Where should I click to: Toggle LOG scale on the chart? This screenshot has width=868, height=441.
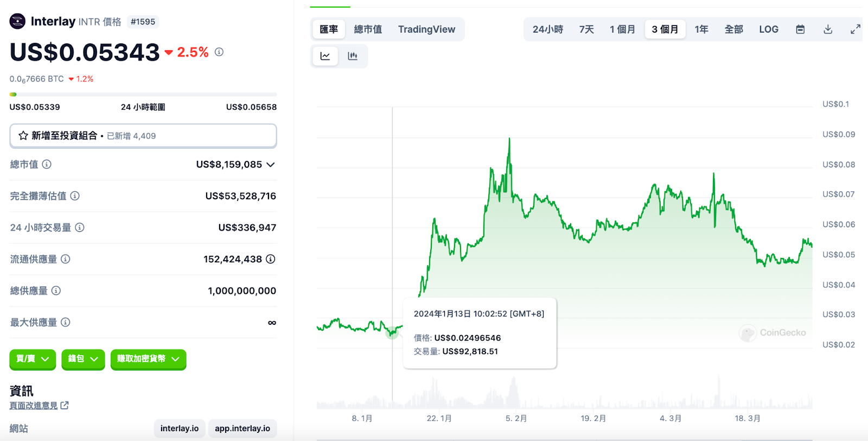(769, 29)
